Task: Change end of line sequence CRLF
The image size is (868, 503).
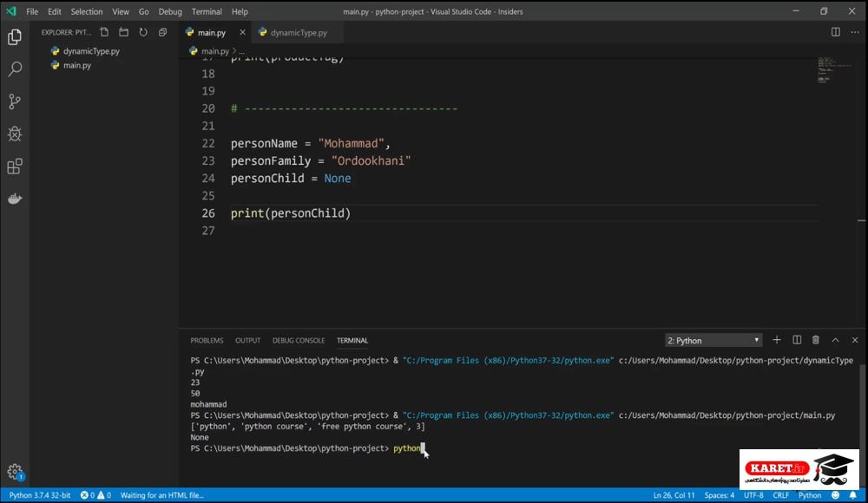Action: (x=780, y=495)
